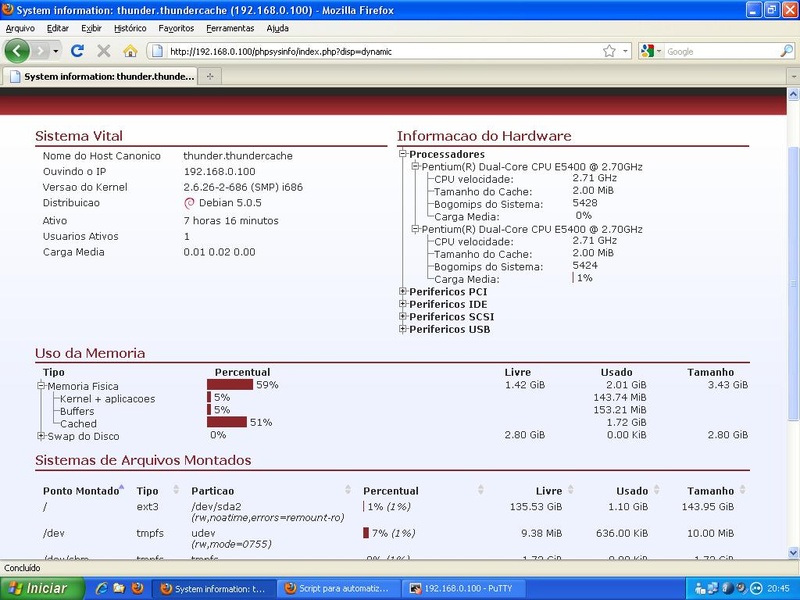Switch to the PuTTY taskbar window
The width and height of the screenshot is (800, 600).
point(460,588)
